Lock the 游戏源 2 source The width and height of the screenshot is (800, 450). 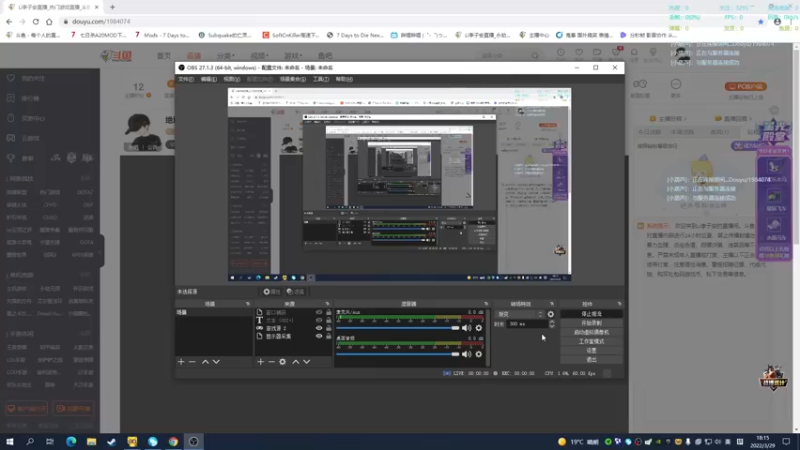point(329,328)
